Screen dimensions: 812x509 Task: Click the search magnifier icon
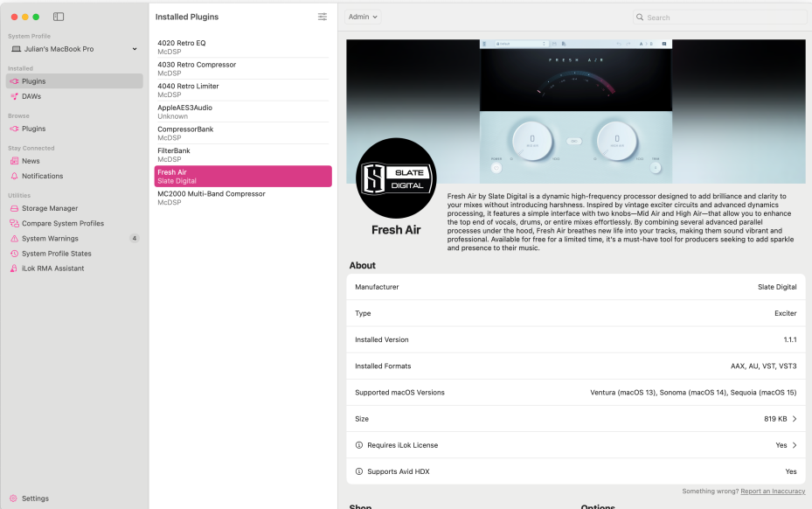coord(640,17)
